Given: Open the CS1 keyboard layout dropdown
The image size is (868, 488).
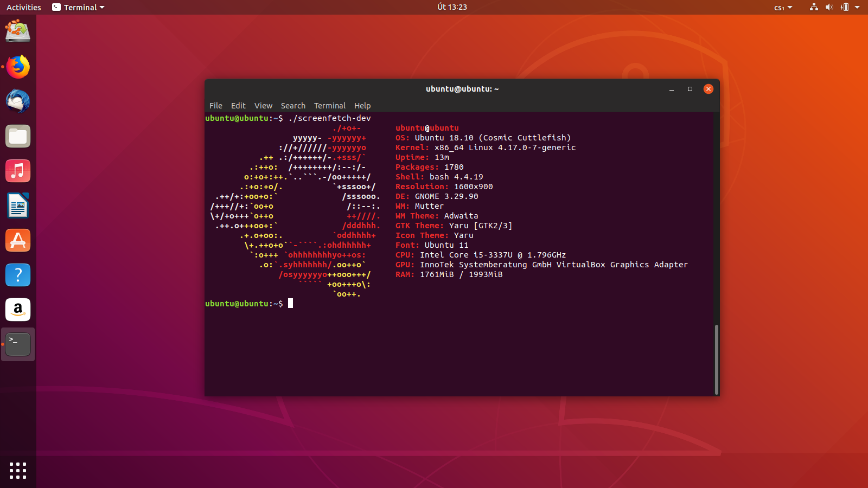Looking at the screenshot, I should (x=783, y=7).
